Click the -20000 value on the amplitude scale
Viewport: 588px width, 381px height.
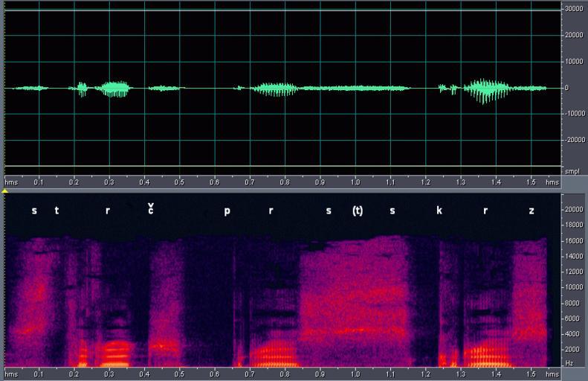click(572, 140)
